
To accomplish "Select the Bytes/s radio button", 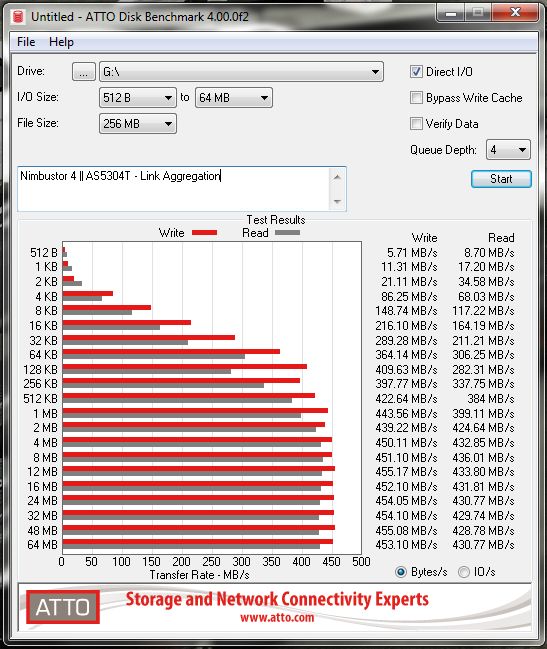I will point(401,572).
